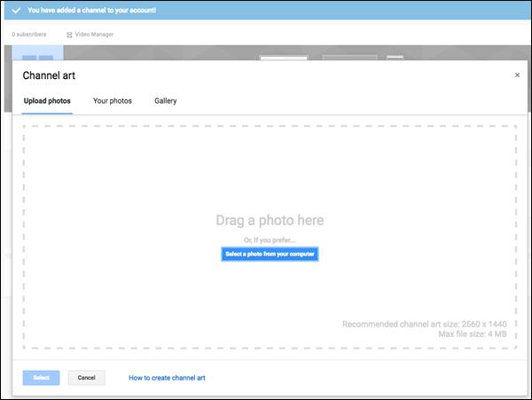Open the Video Manager link
Viewport: 532px width, 400px height.
click(94, 35)
